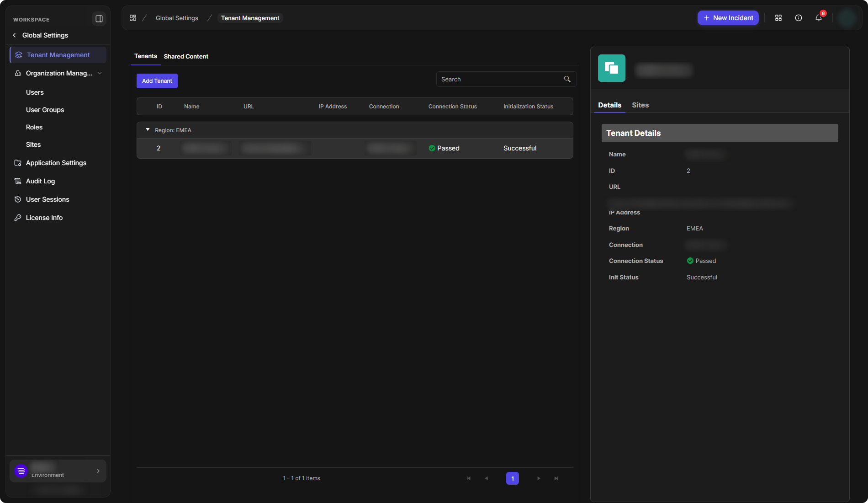The image size is (868, 503).
Task: Switch to the Shared Content tab
Action: pos(186,56)
